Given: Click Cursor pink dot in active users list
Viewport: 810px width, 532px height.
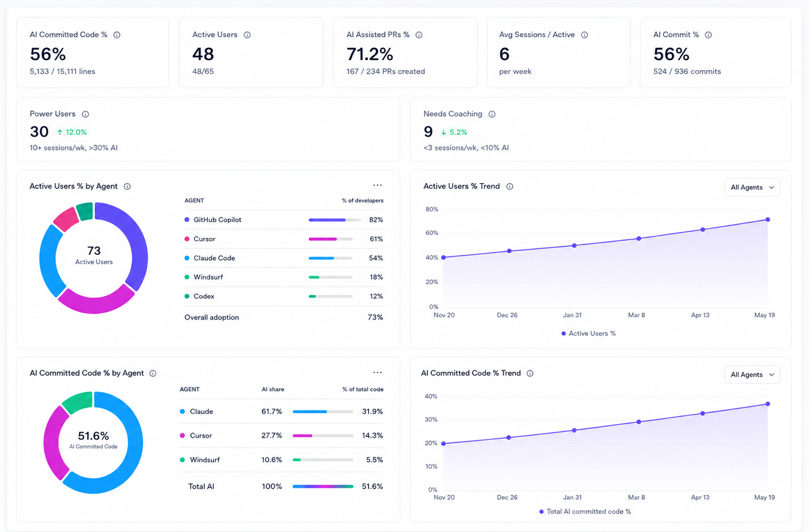Looking at the screenshot, I should coord(187,239).
